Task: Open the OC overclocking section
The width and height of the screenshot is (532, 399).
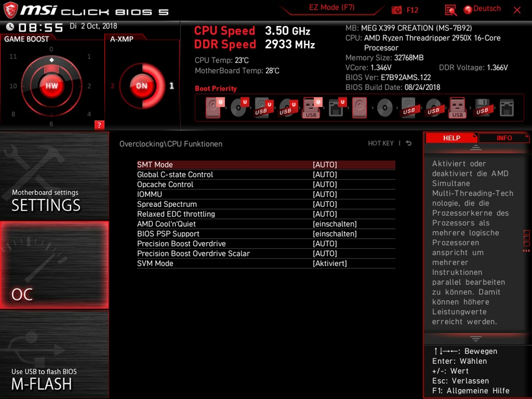Action: coord(54,265)
